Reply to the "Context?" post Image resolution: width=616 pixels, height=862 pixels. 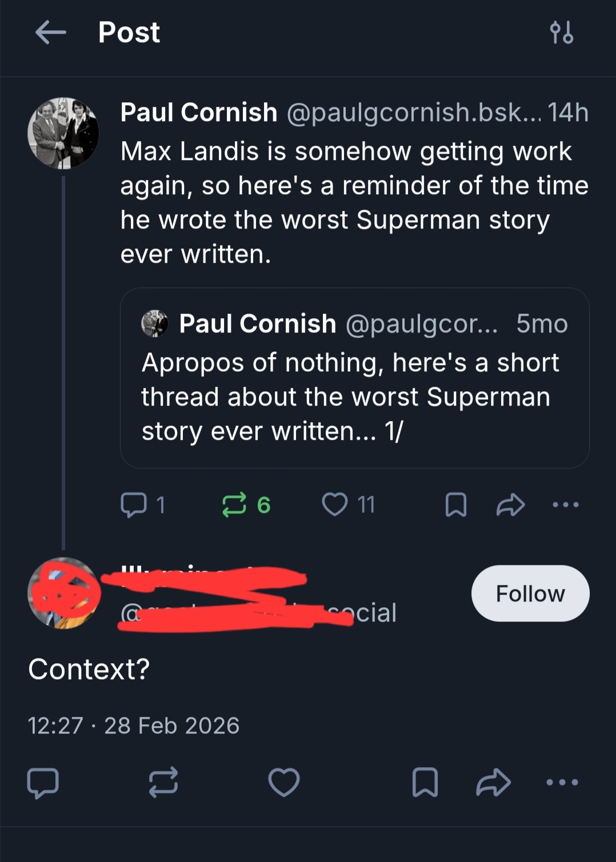point(43,782)
